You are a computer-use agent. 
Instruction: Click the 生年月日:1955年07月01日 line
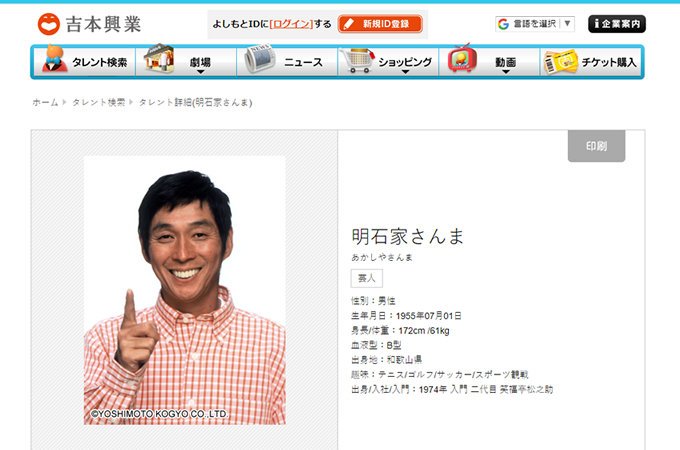click(x=406, y=316)
